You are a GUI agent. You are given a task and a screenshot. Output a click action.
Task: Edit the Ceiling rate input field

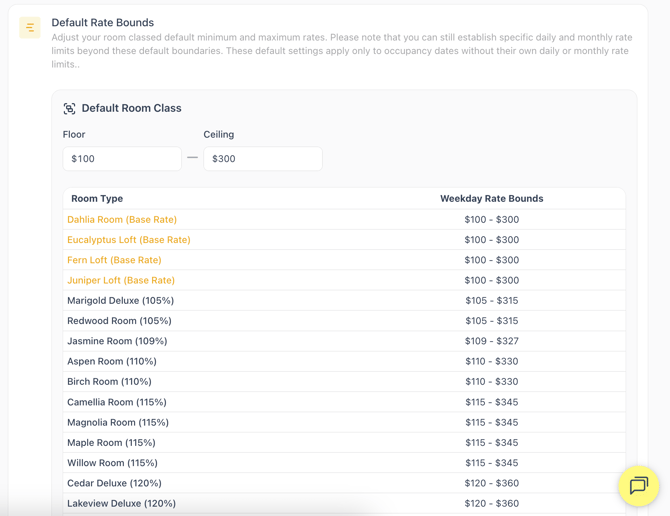tap(262, 159)
